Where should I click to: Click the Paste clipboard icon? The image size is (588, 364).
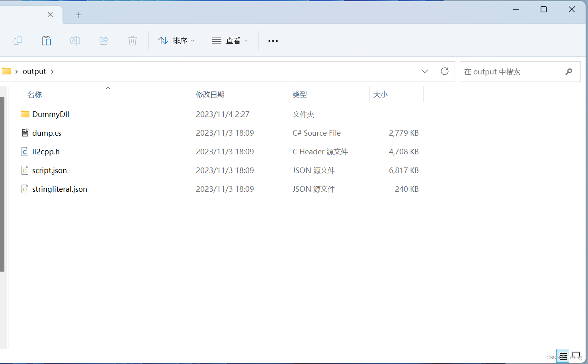pyautogui.click(x=47, y=41)
